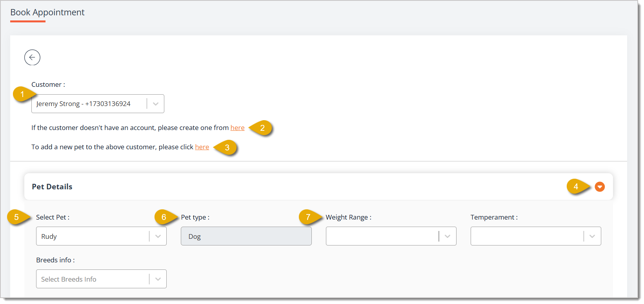Image resolution: width=644 pixels, height=304 pixels.
Task: Select the Book Appointment tab heading
Action: [x=47, y=13]
